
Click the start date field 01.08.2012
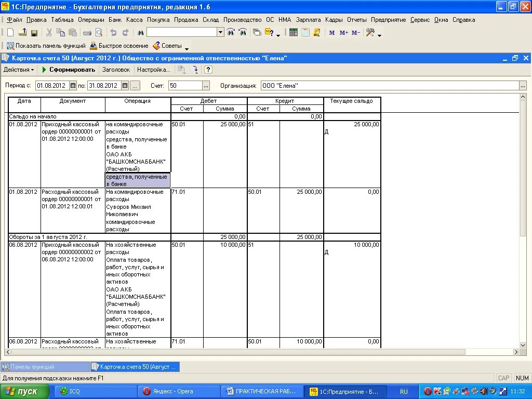click(52, 86)
